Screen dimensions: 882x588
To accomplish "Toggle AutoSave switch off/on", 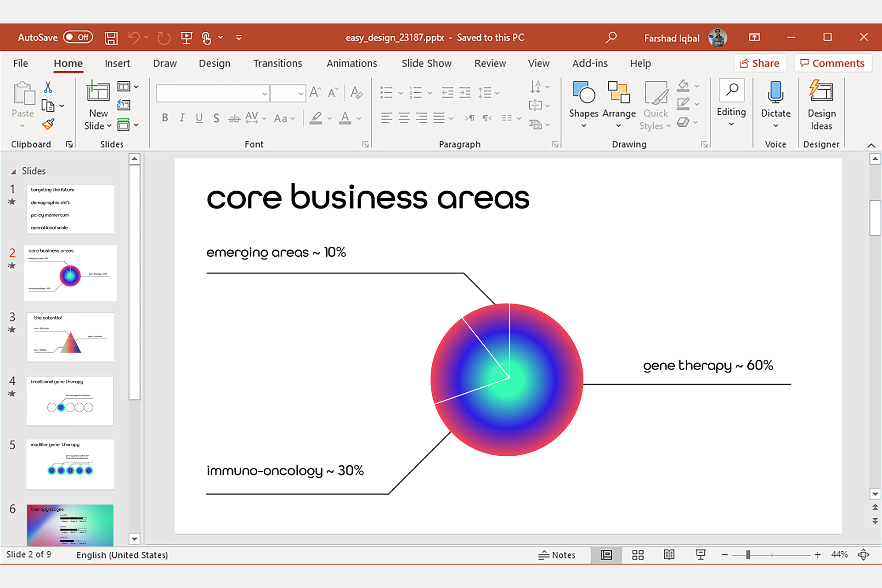I will tap(78, 37).
